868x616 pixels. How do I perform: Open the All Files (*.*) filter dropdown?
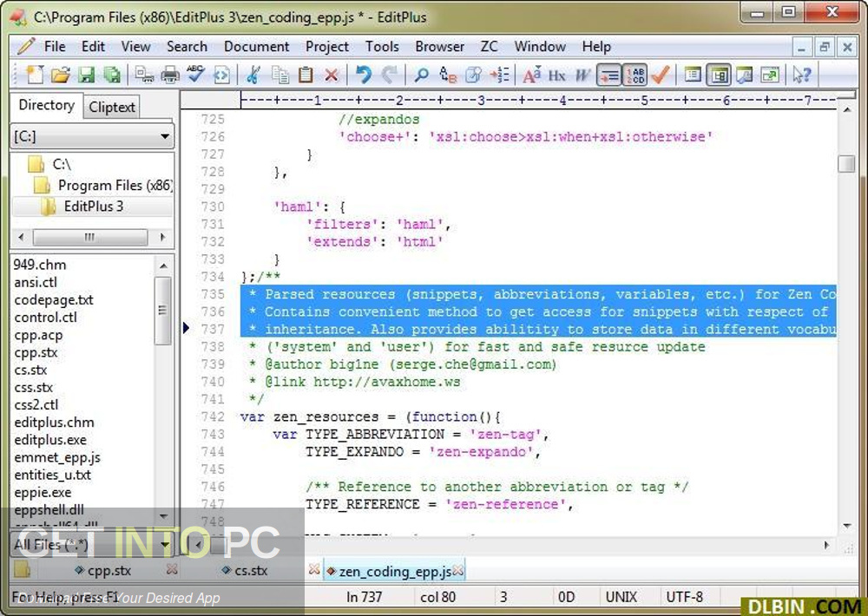pyautogui.click(x=164, y=545)
